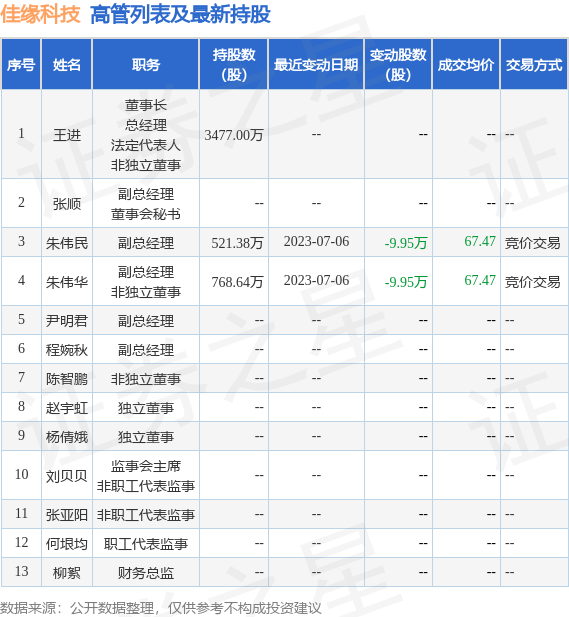This screenshot has width=569, height=617.
Task: Select the 成交均价 column header
Action: coord(466,65)
